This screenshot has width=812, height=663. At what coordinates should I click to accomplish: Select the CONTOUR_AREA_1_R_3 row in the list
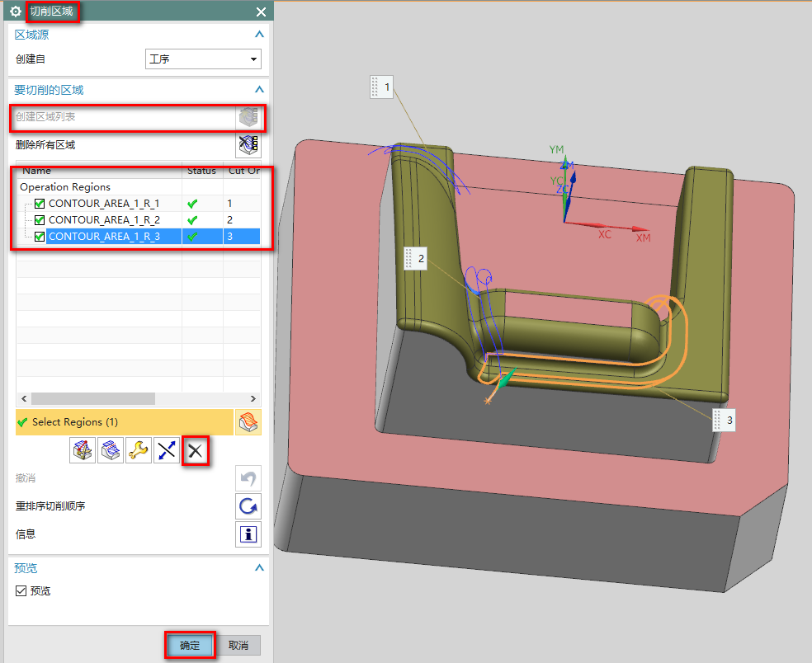click(x=103, y=237)
